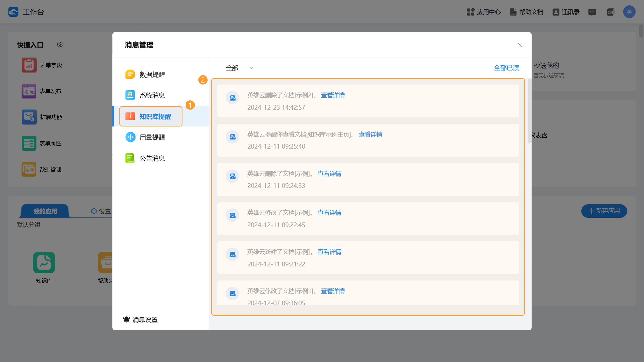
Task: Click the red book 知识库提醒 icon
Action: (x=130, y=116)
